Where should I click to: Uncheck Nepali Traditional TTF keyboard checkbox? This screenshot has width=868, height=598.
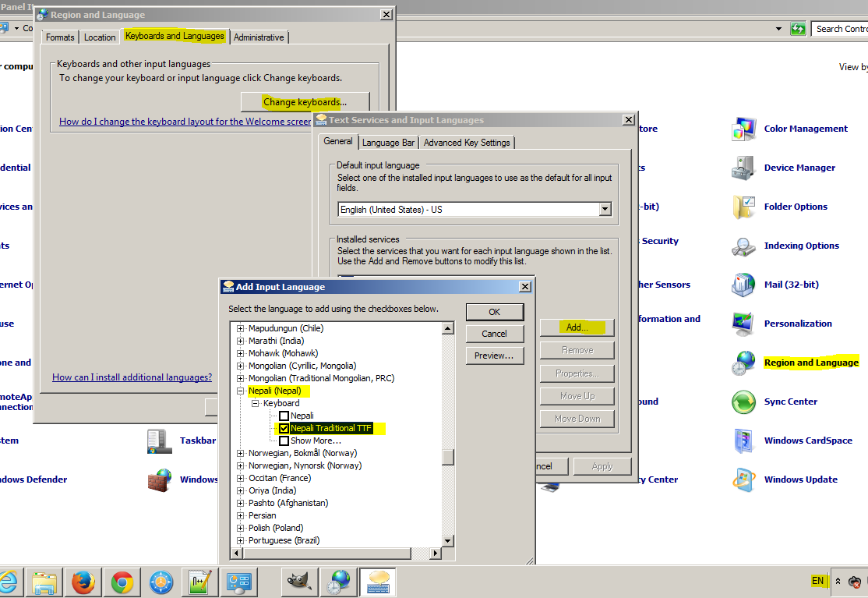pos(284,428)
